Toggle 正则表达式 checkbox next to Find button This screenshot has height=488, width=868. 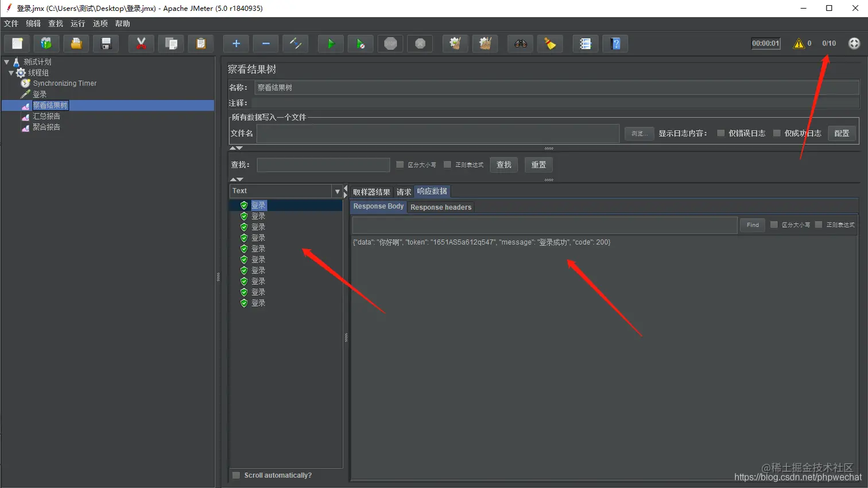coord(819,224)
